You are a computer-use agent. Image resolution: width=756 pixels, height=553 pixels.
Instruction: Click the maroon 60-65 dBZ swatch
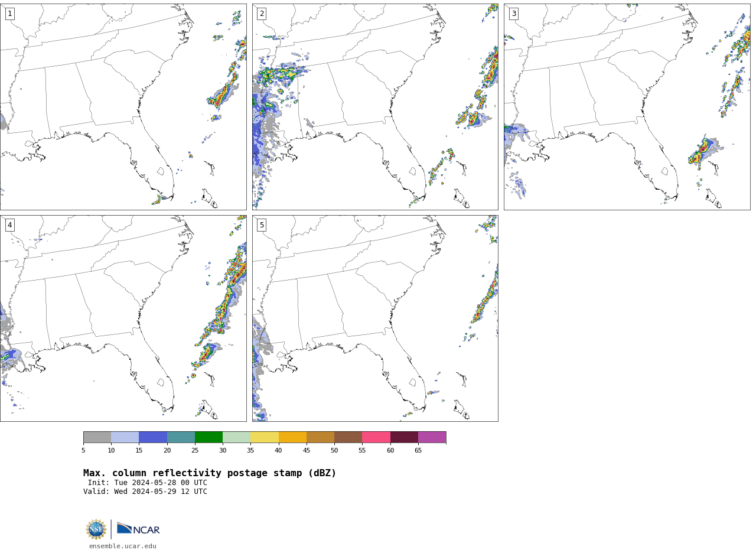pyautogui.click(x=404, y=437)
